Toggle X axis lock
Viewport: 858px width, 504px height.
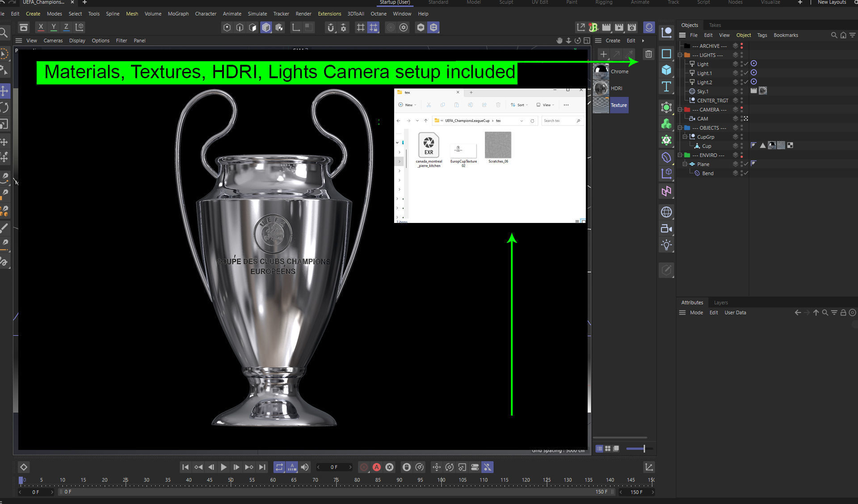41,27
